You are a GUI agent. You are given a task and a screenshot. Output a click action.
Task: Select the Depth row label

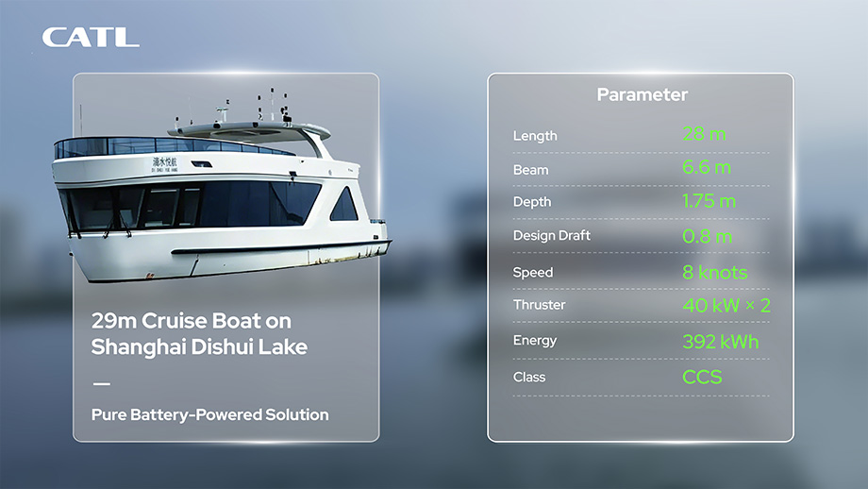532,202
